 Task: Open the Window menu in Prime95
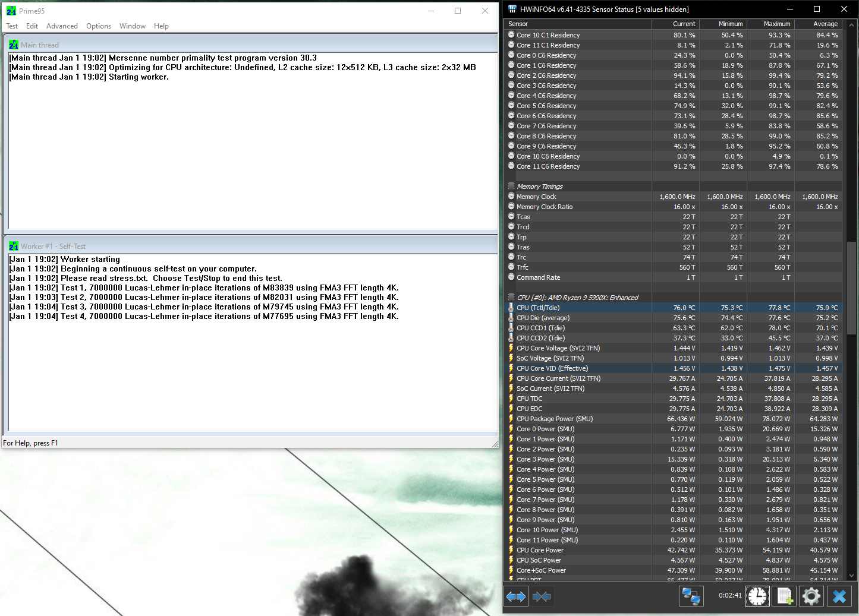point(133,26)
